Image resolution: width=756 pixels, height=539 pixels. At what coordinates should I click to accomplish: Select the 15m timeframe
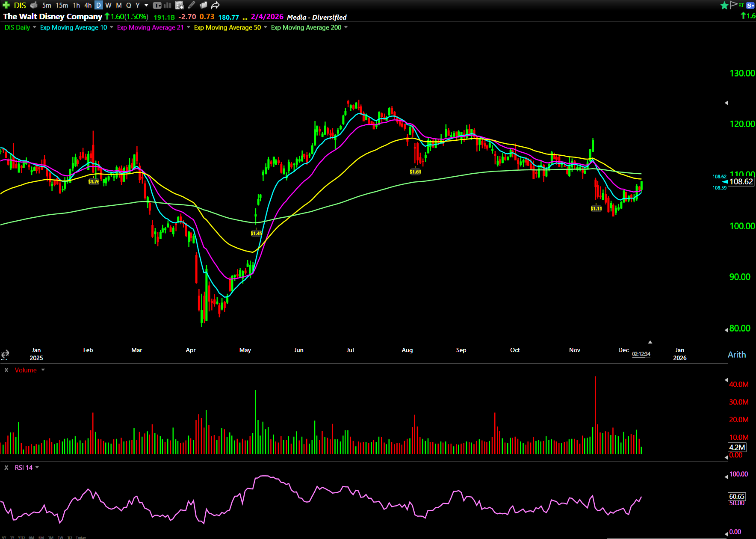coord(62,5)
